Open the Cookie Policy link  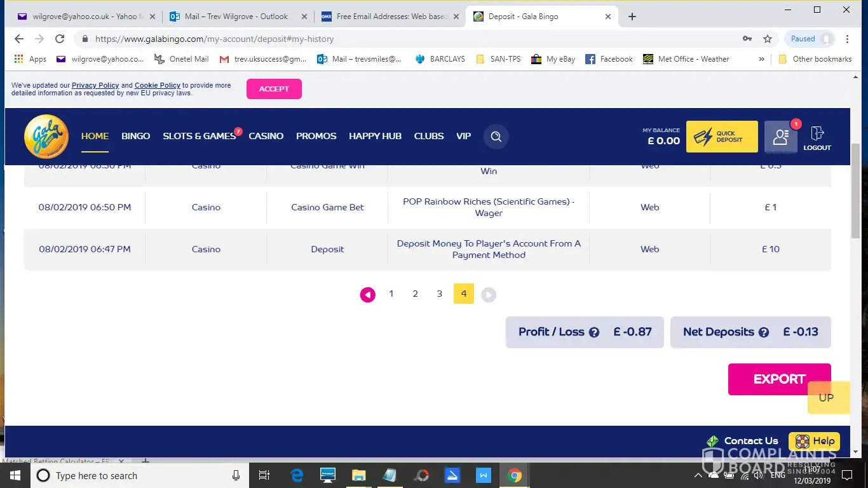click(x=158, y=85)
